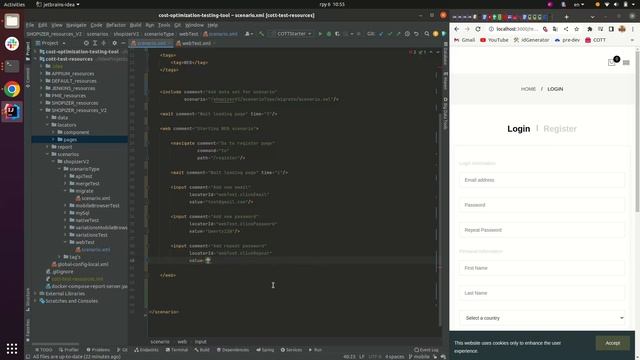
Task: Open Project panel settings gear
Action: 115,43
